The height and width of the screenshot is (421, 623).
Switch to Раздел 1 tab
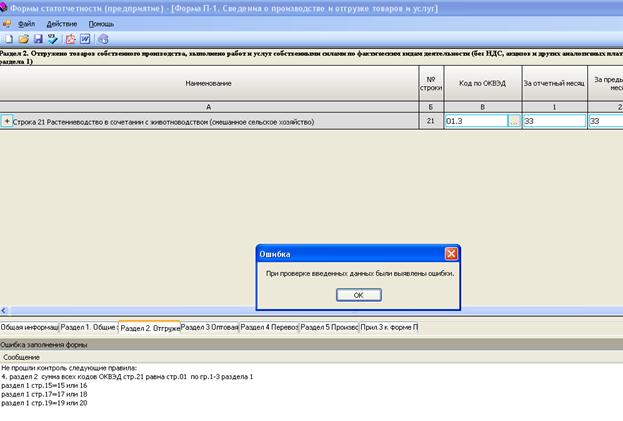(x=88, y=327)
